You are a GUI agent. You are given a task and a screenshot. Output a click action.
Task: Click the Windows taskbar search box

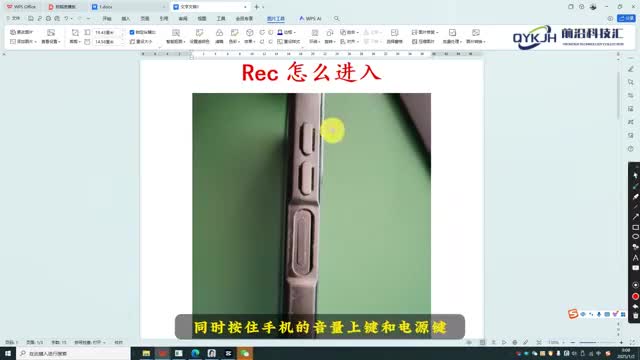pyautogui.click(x=73, y=353)
